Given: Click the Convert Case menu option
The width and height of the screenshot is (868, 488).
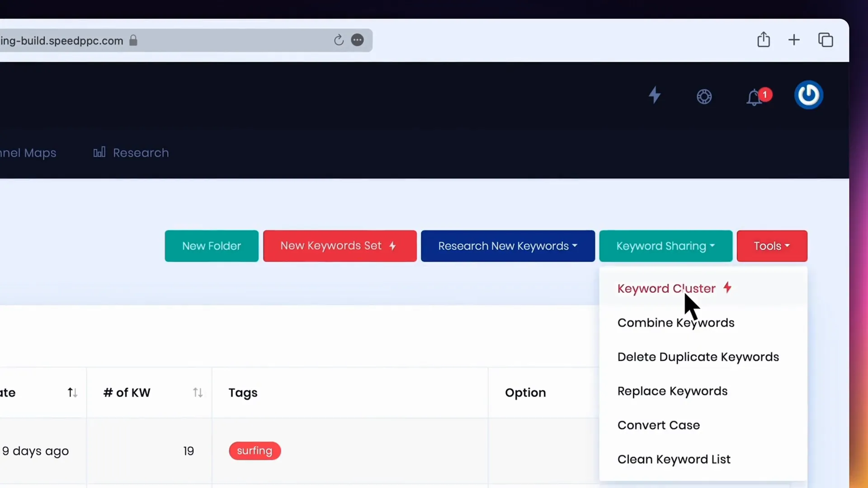Looking at the screenshot, I should (659, 425).
